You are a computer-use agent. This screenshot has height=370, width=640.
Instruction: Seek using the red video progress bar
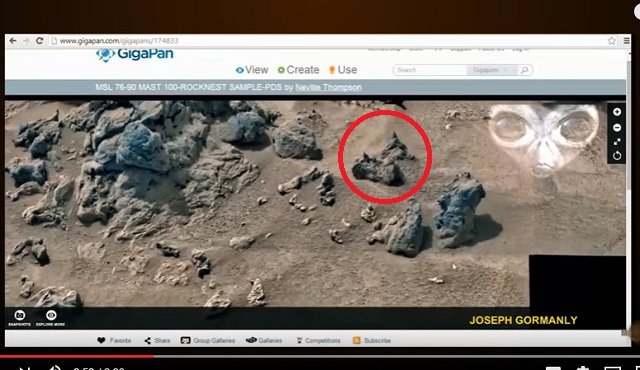pos(78,356)
